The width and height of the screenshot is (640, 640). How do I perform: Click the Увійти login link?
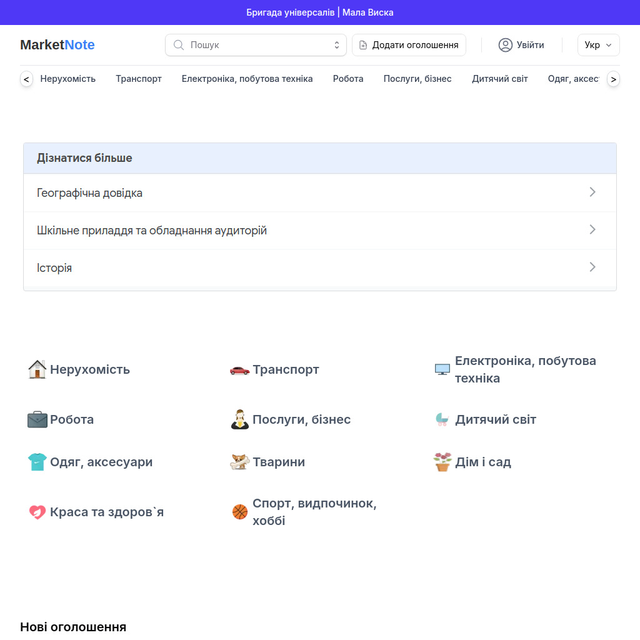click(x=522, y=45)
